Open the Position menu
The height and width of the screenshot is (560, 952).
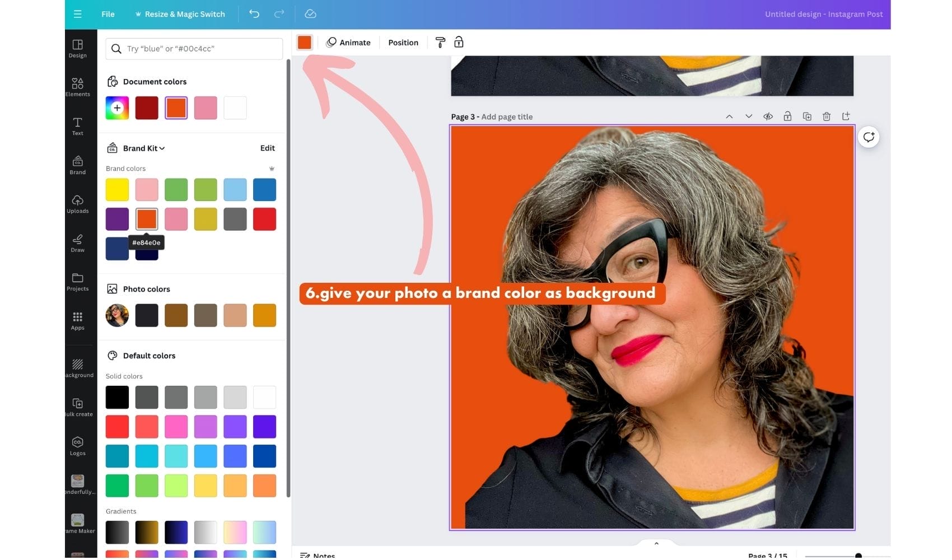click(403, 42)
